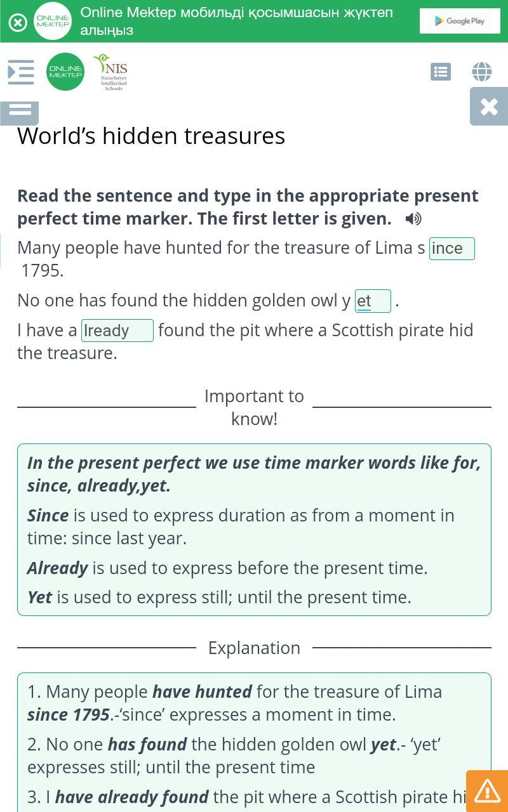Change language with the globe icon
508x812 pixels.
tap(482, 72)
